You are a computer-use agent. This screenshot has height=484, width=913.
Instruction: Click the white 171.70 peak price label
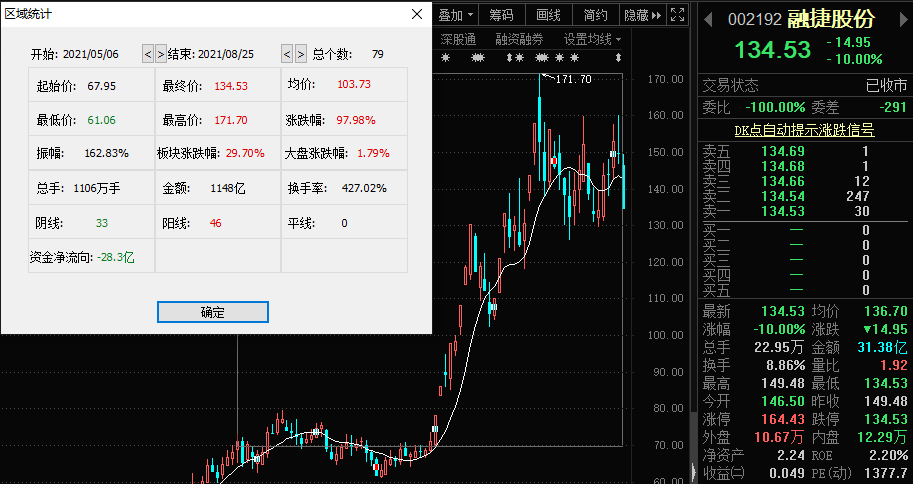[573, 79]
